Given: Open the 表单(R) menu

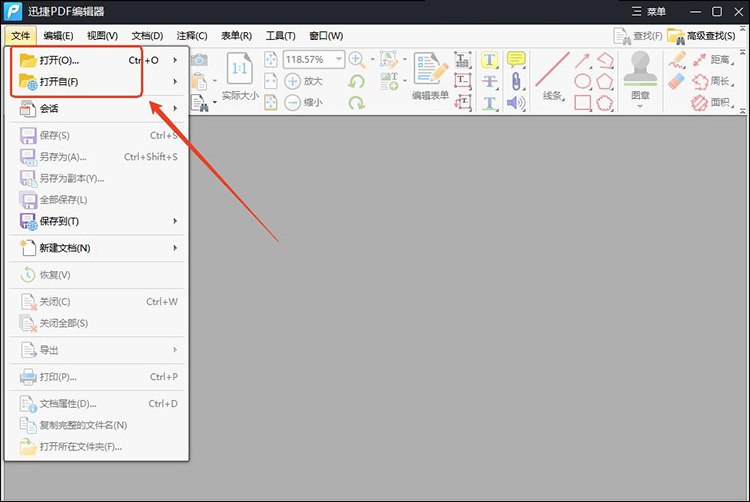Looking at the screenshot, I should point(236,36).
